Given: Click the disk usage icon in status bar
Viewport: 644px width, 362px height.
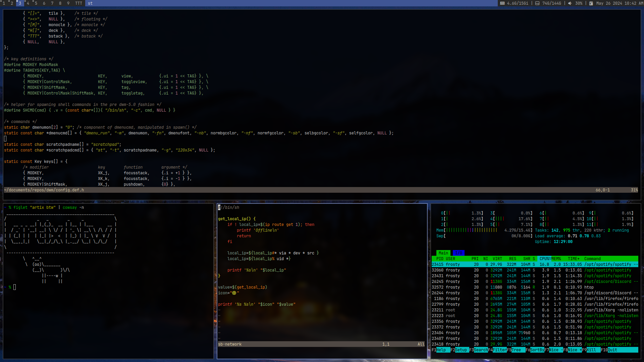Looking at the screenshot, I should pos(537,3).
